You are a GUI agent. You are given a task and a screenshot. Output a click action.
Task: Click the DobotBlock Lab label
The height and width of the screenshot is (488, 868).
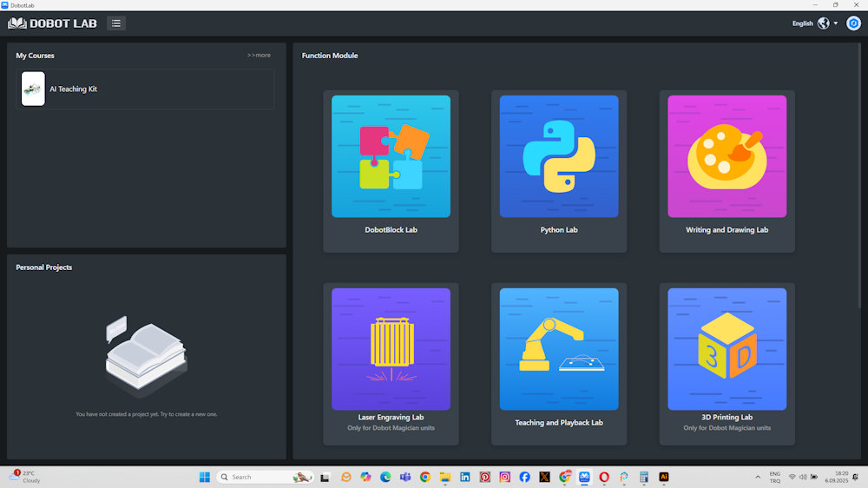[x=391, y=230]
